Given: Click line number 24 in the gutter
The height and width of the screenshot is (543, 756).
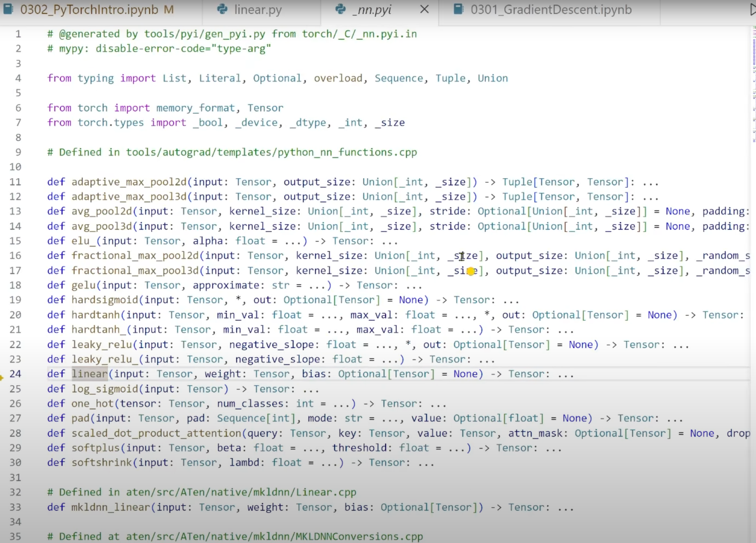Looking at the screenshot, I should click(16, 374).
